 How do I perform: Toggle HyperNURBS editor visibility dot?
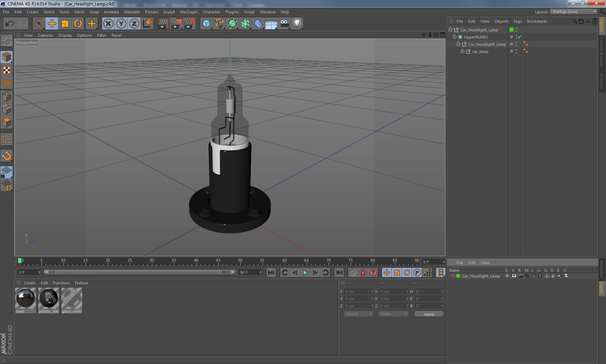tap(517, 36)
